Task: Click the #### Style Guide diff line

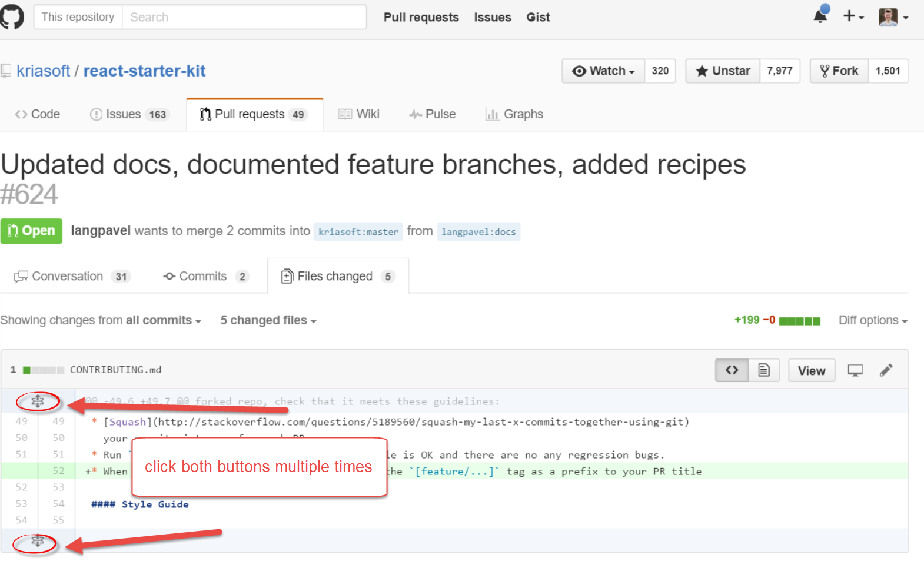Action: pyautogui.click(x=140, y=504)
